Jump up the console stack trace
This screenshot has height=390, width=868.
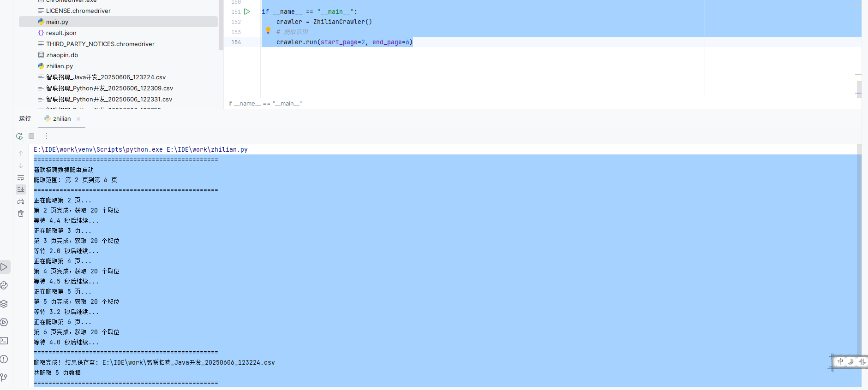tap(21, 154)
